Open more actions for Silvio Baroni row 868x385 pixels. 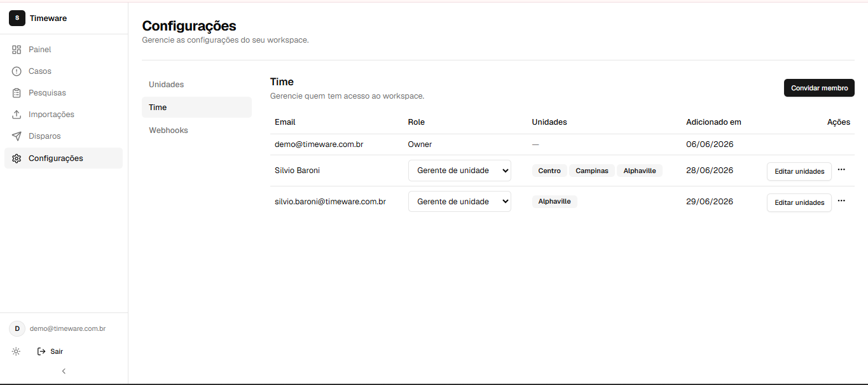[841, 169]
